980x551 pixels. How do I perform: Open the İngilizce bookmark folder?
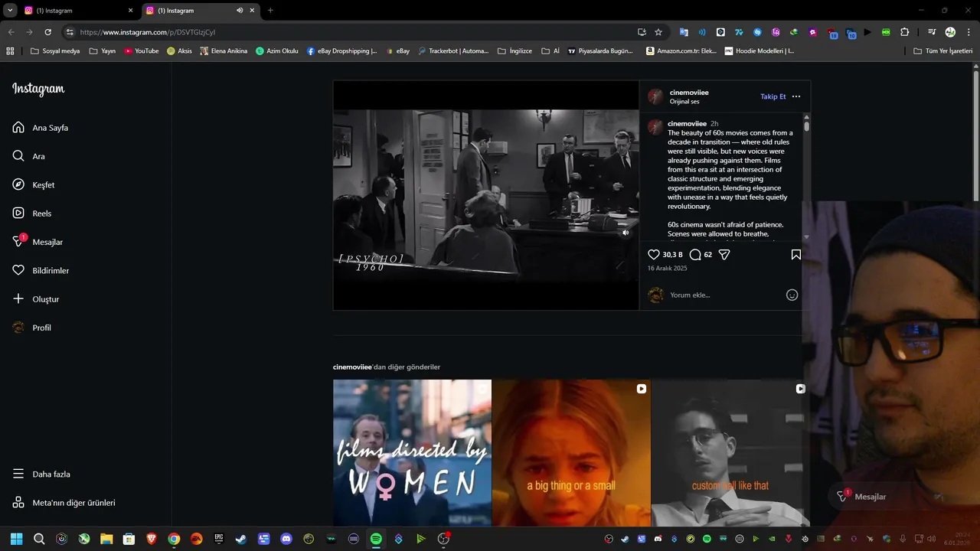click(514, 51)
